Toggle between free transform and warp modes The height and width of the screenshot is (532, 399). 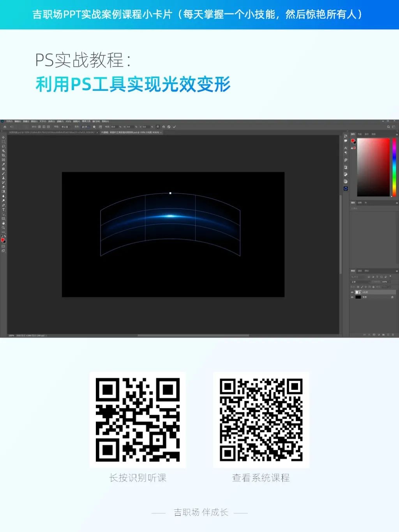coord(157,127)
